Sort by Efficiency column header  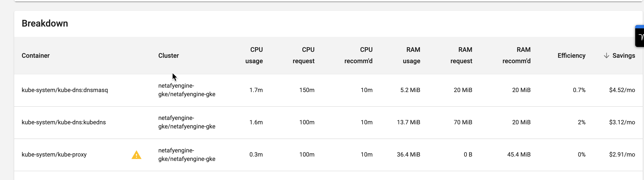tap(571, 56)
